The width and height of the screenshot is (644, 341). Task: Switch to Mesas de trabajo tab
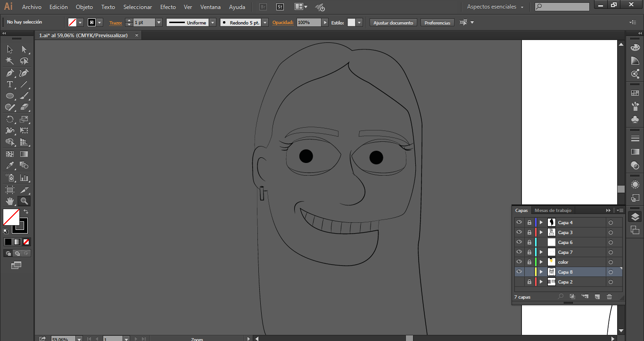pos(553,211)
